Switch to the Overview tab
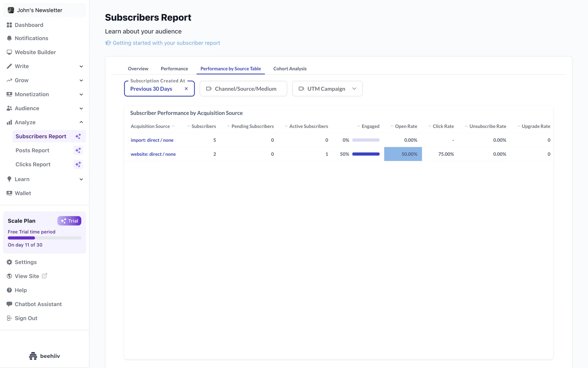588x368 pixels. [x=138, y=69]
